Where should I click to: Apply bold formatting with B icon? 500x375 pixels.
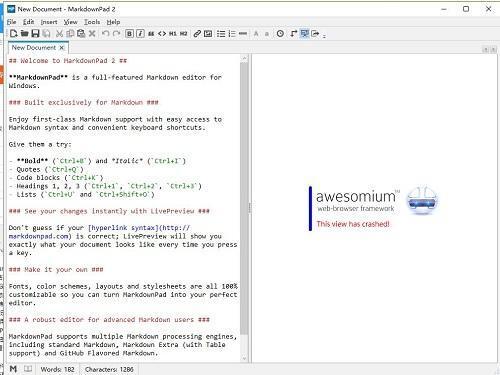pyautogui.click(x=129, y=33)
